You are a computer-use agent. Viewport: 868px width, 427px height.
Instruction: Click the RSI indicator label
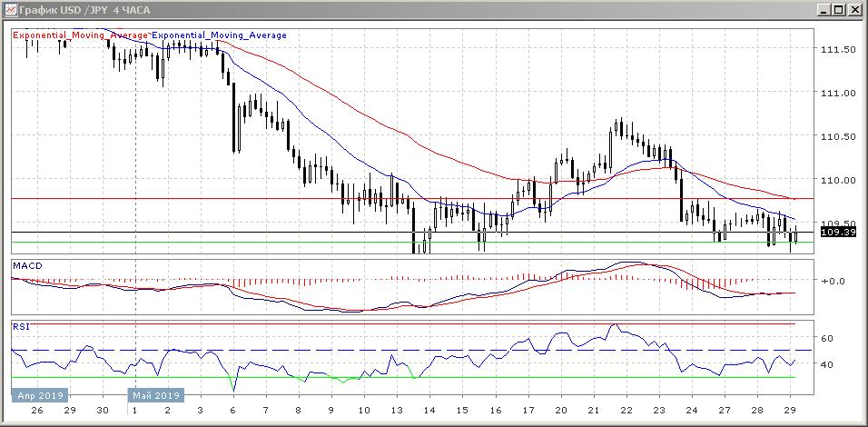20,325
